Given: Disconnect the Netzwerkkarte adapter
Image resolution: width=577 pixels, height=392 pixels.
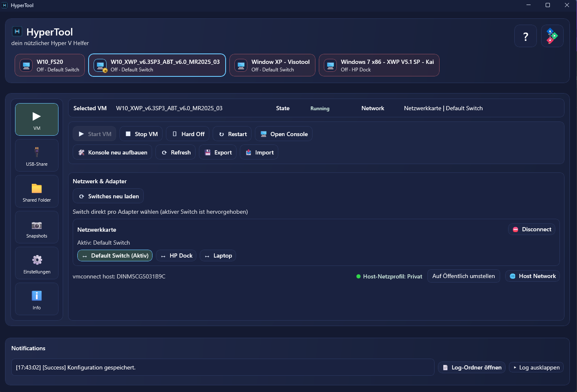Looking at the screenshot, I should click(531, 230).
